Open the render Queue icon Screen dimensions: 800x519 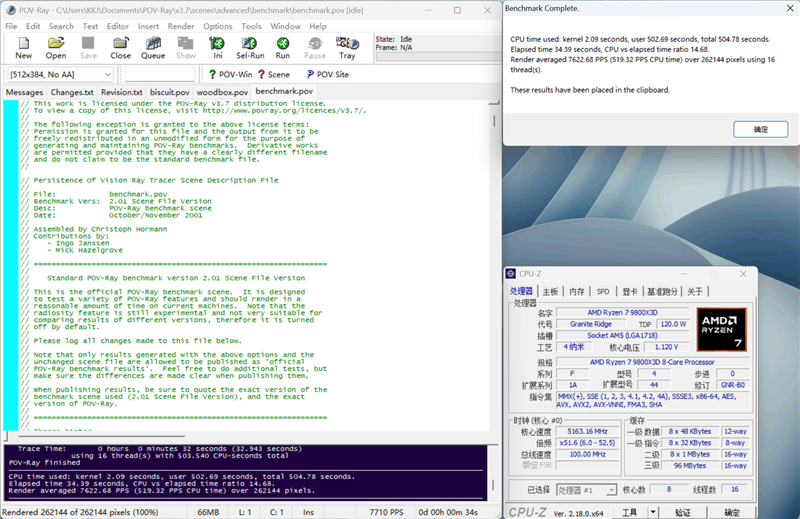152,48
